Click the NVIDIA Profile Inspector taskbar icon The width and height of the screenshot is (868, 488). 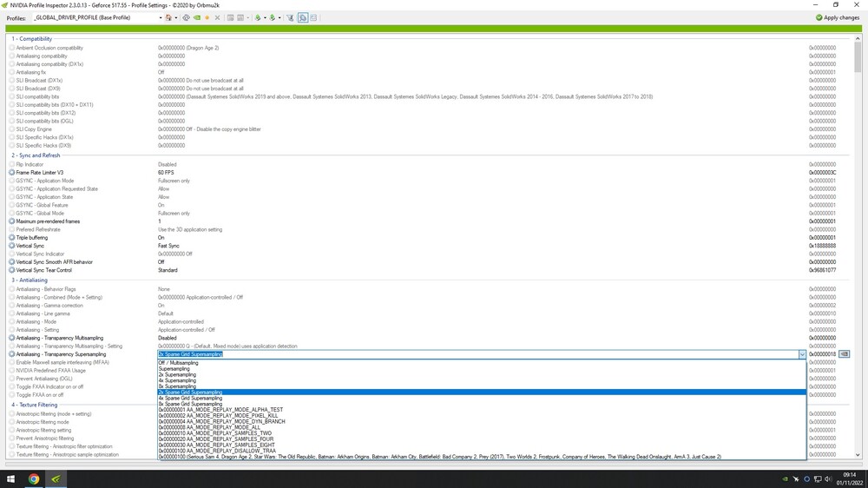click(x=56, y=479)
